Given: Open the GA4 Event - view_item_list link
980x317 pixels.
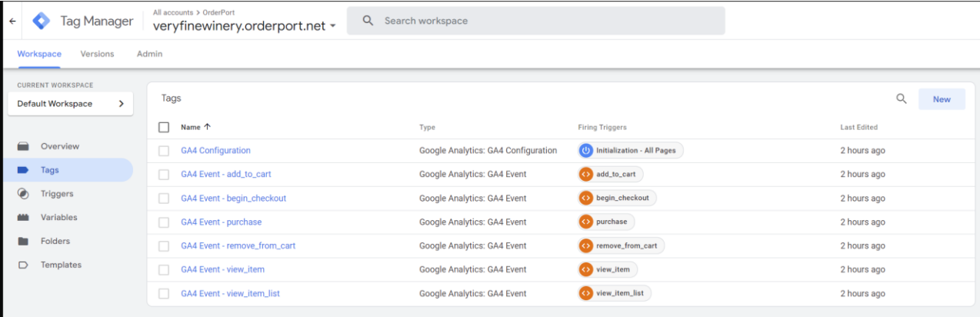Looking at the screenshot, I should tap(230, 294).
